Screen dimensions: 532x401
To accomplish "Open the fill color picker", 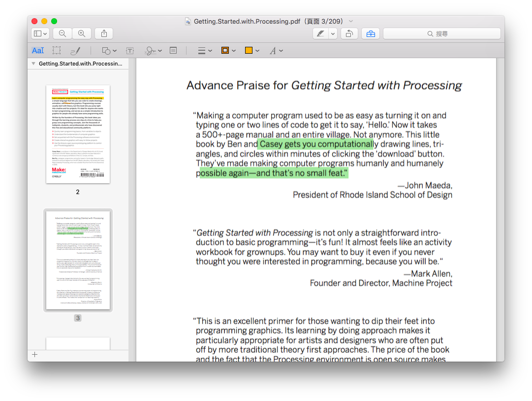I will (x=252, y=51).
